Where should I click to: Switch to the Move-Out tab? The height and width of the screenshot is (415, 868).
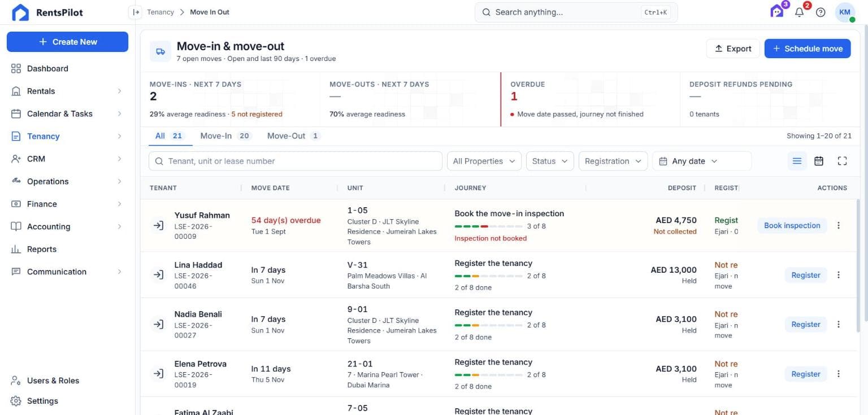pos(294,136)
